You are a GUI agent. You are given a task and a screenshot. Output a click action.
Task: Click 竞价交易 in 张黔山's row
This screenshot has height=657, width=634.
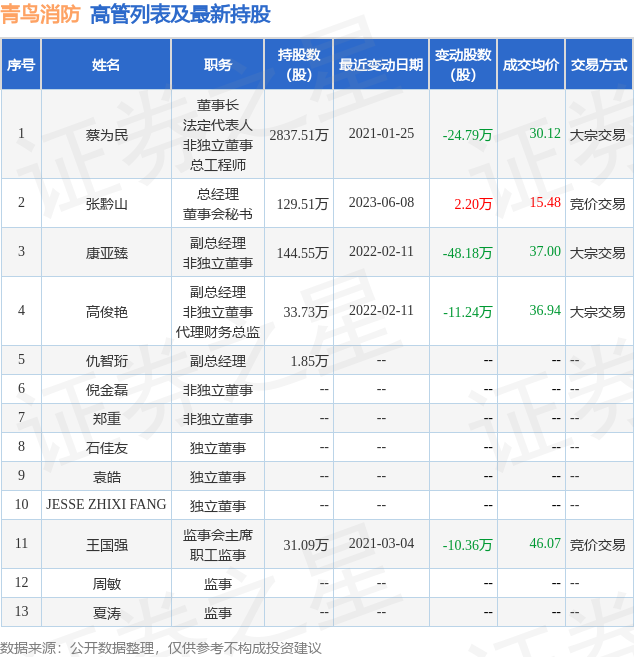tap(598, 204)
